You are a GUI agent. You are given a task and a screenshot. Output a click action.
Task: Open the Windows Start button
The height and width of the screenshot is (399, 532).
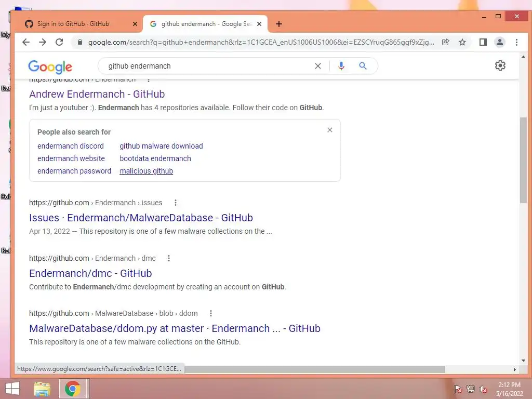pos(12,389)
